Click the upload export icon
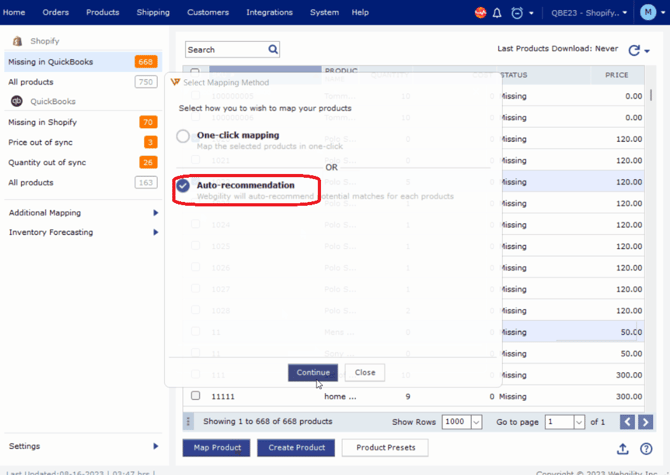Viewport: 670px width, 475px height. [622, 449]
